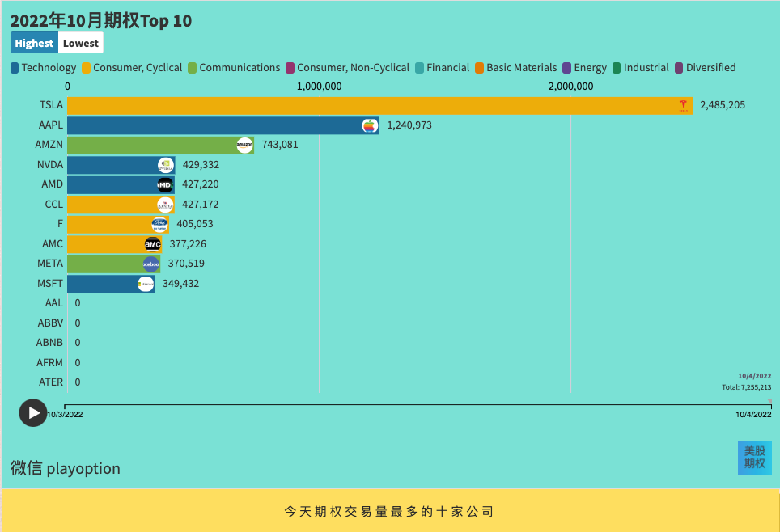The width and height of the screenshot is (780, 532).
Task: Click the AMD logo on its bar
Action: [x=165, y=185]
